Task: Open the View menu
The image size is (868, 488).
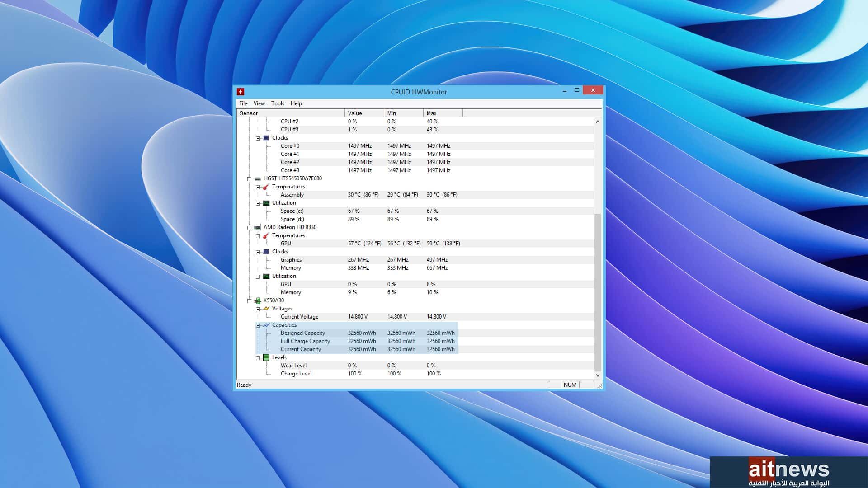Action: click(x=259, y=103)
